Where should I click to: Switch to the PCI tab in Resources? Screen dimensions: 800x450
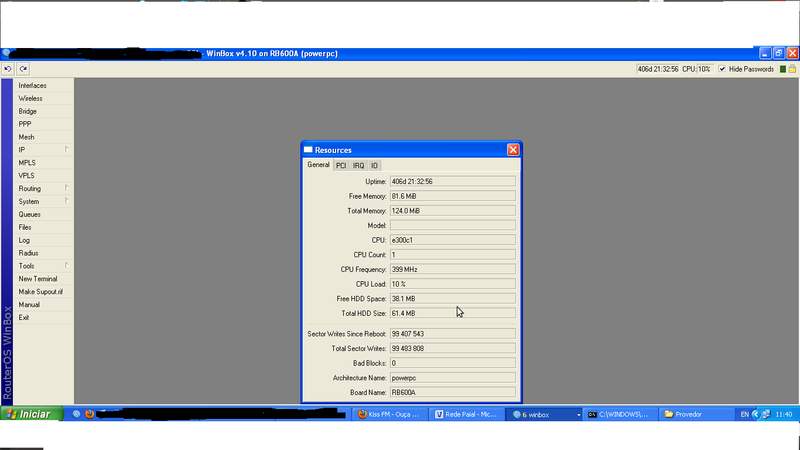[341, 165]
